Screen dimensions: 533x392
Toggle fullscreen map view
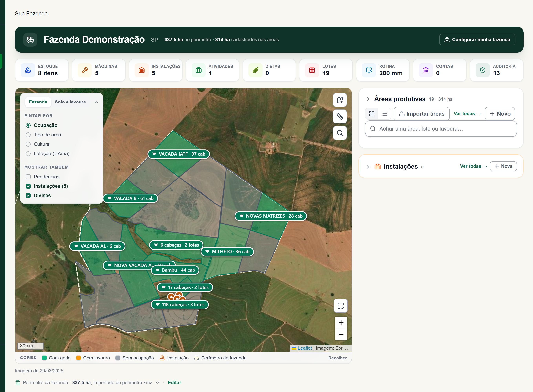tap(341, 306)
